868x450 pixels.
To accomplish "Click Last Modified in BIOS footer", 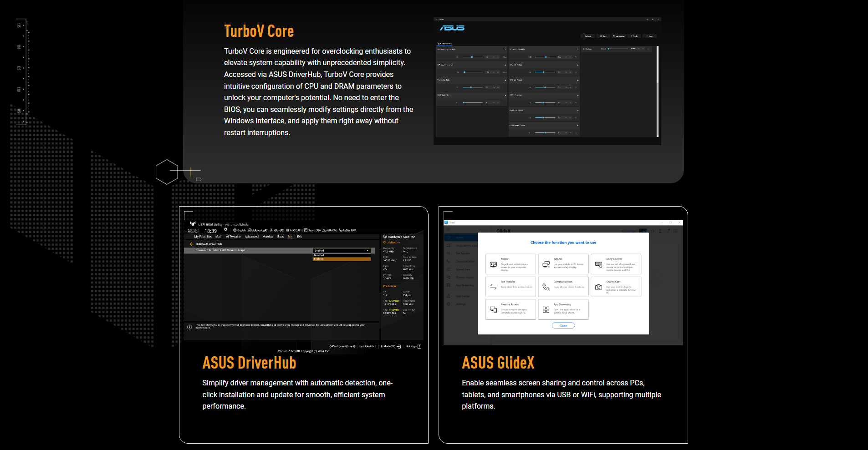I will click(x=368, y=346).
